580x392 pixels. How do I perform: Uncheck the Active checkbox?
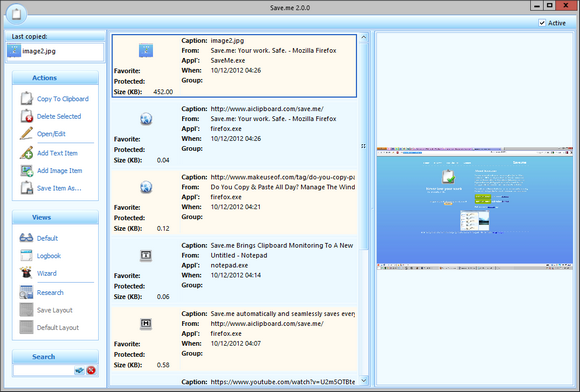tap(542, 23)
